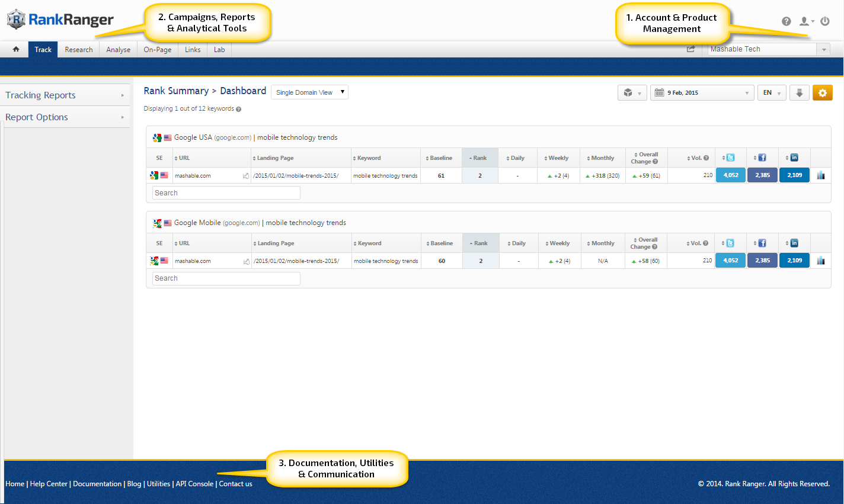Image resolution: width=844 pixels, height=504 pixels.
Task: Sort Google Mobile table by LinkedIn column icon
Action: [794, 243]
